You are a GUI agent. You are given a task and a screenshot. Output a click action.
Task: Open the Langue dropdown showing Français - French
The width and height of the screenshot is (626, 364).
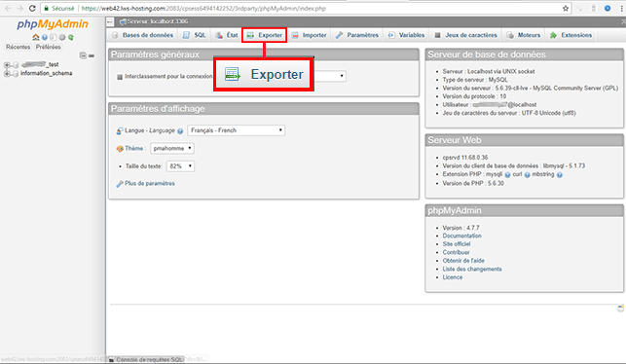tap(236, 130)
